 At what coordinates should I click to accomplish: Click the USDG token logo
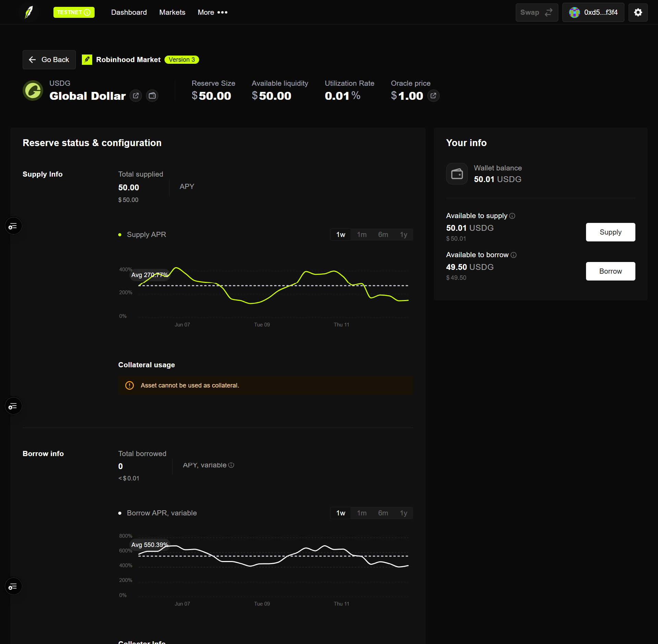pyautogui.click(x=33, y=91)
